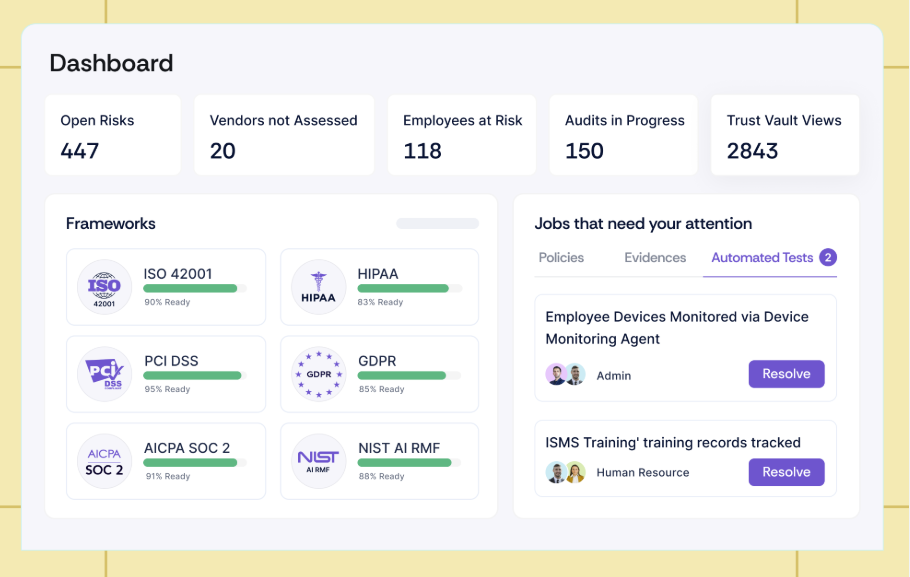Click the second Admin avatar on device monitoring job
This screenshot has height=577, width=910.
[575, 374]
